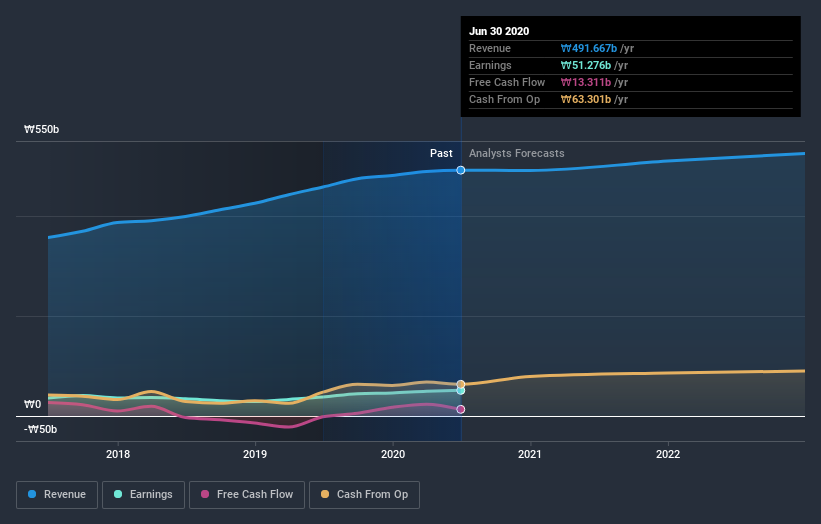Click the Cash From Op tooltip row label

504,99
